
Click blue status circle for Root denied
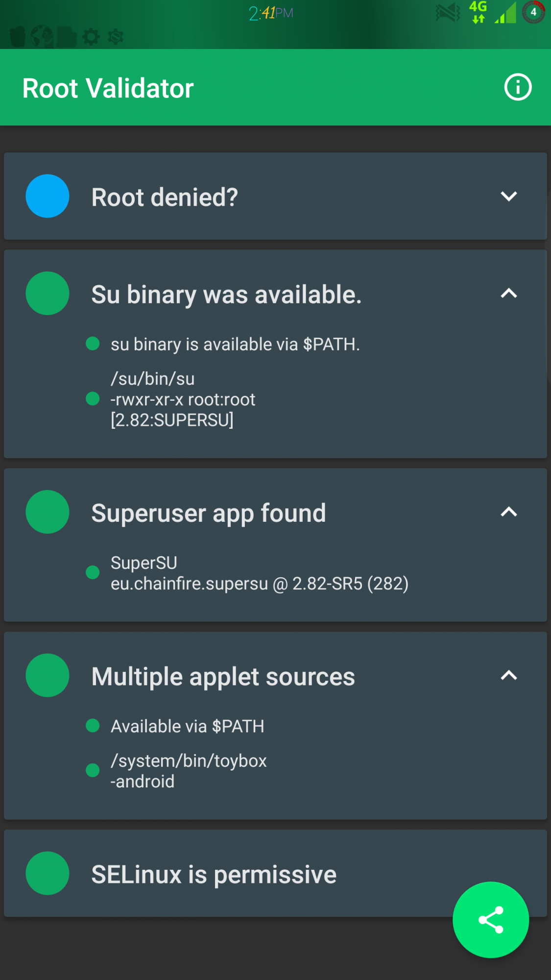48,196
